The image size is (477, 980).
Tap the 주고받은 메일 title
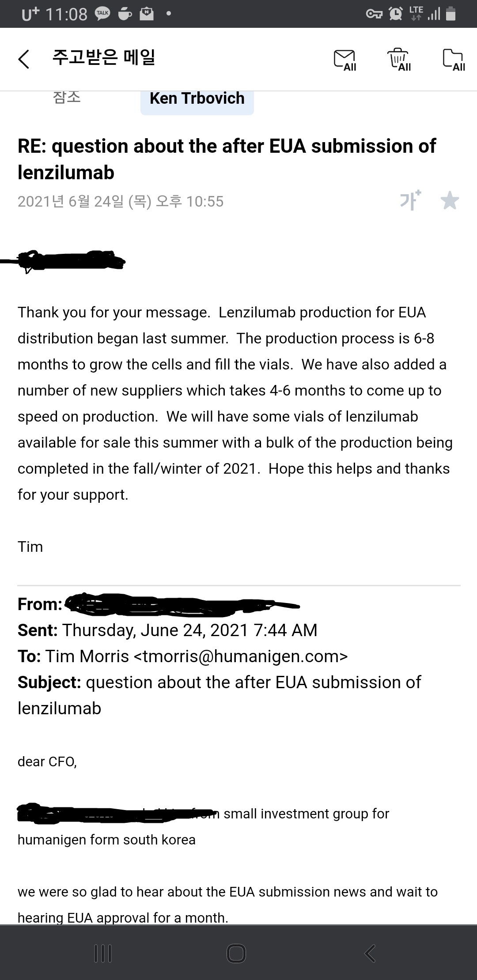point(104,57)
